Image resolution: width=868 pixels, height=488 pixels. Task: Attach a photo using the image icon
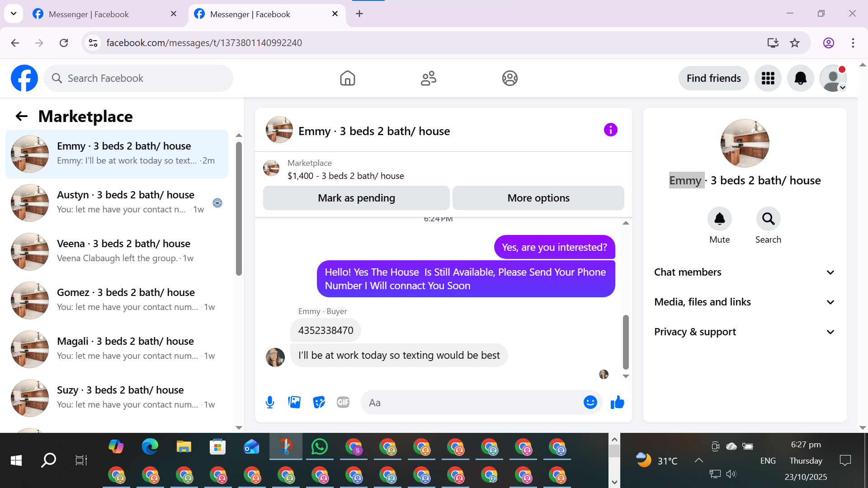pyautogui.click(x=294, y=402)
